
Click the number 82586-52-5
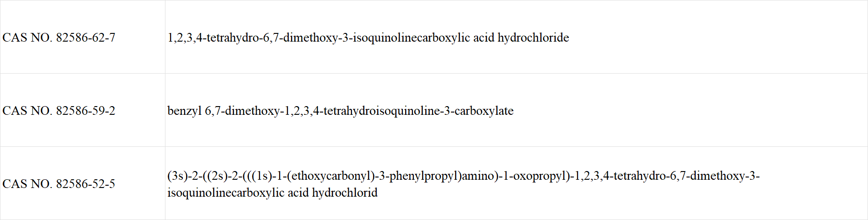[x=86, y=184]
